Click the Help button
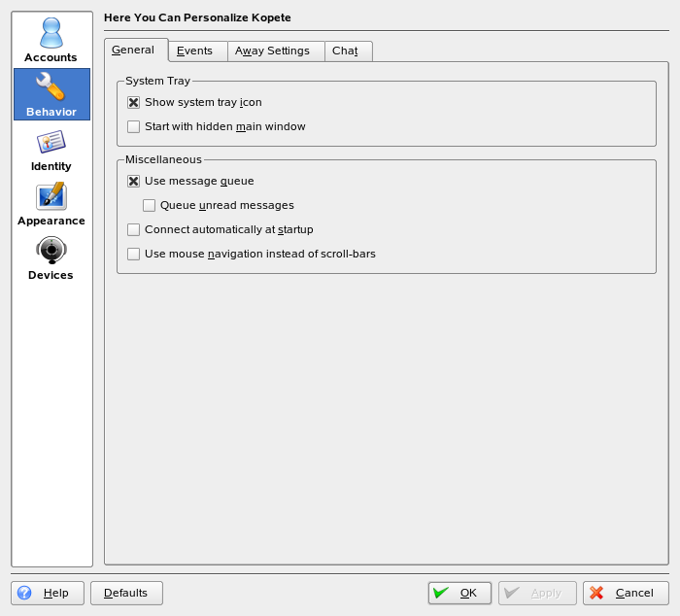The height and width of the screenshot is (616, 680). pos(48,593)
